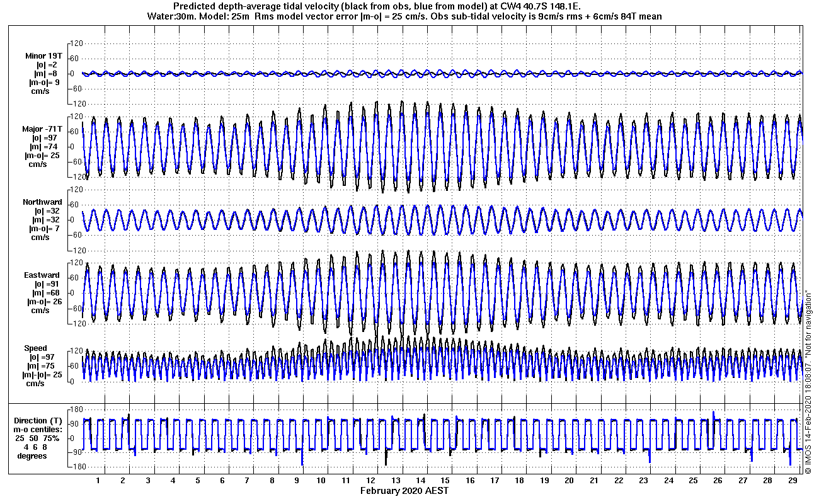The image size is (819, 504).
Task: Click day 13 tick label on date axis
Action: click(x=396, y=481)
